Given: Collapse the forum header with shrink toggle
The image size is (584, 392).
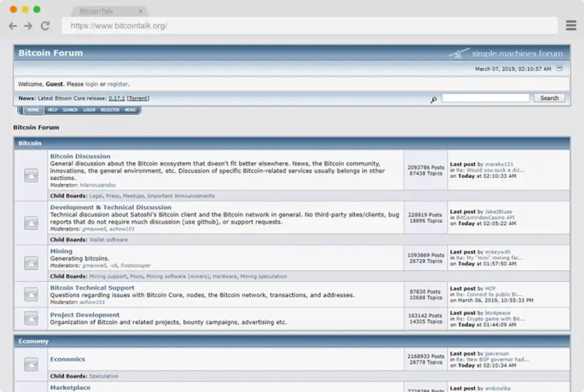Looking at the screenshot, I should [x=560, y=68].
